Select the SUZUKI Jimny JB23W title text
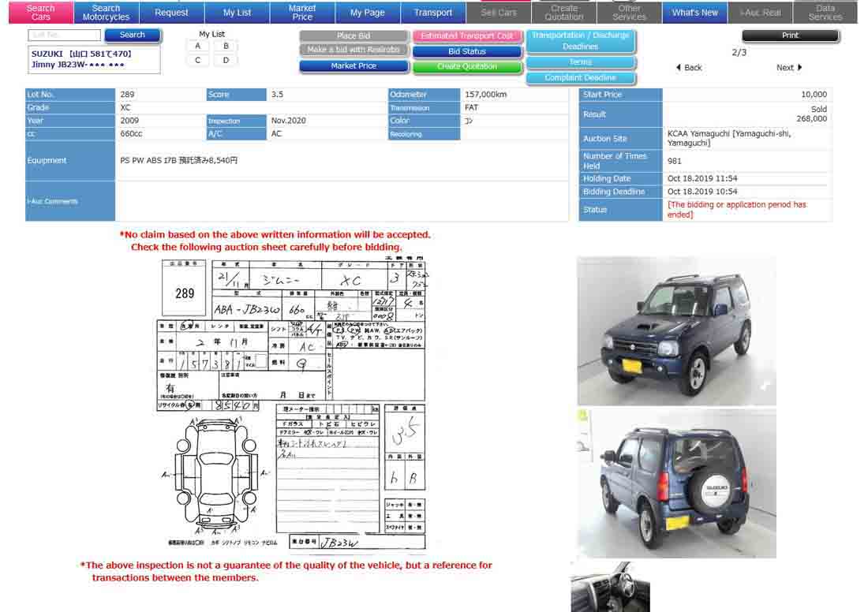Screen dimensions: 868x612 point(81,59)
